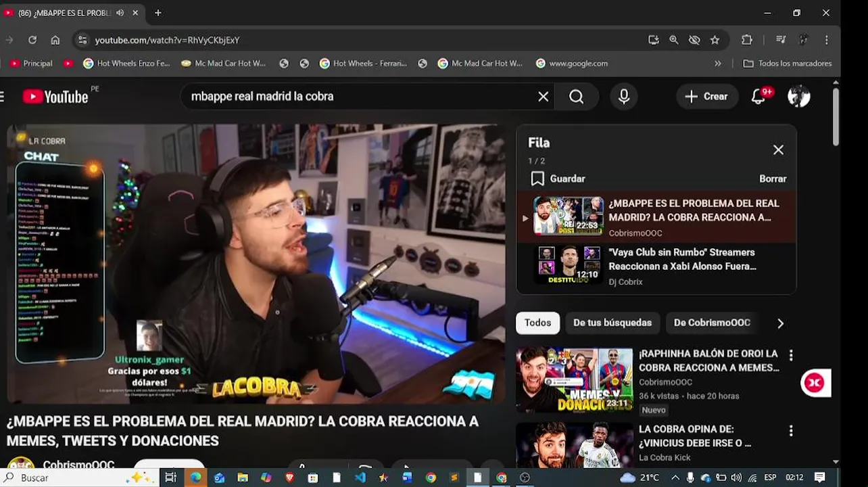Image resolution: width=868 pixels, height=487 pixels.
Task: Click the Windows Buscar search box
Action: click(x=81, y=478)
